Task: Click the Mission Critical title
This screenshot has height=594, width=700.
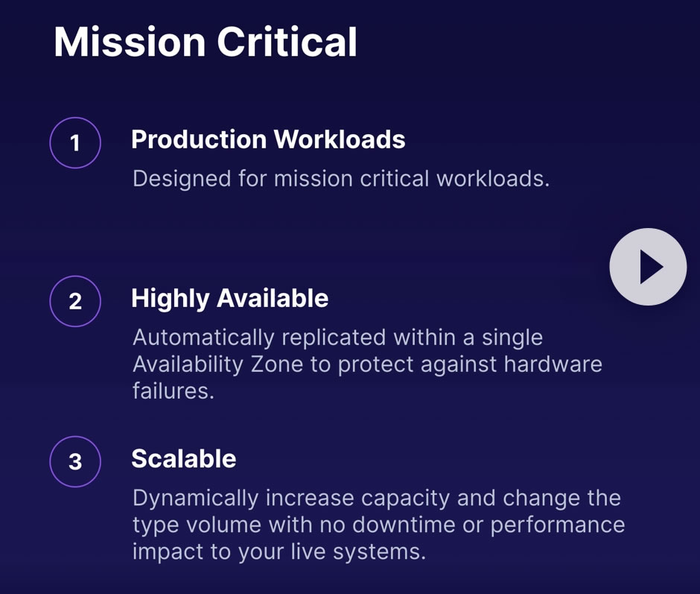Action: (206, 42)
